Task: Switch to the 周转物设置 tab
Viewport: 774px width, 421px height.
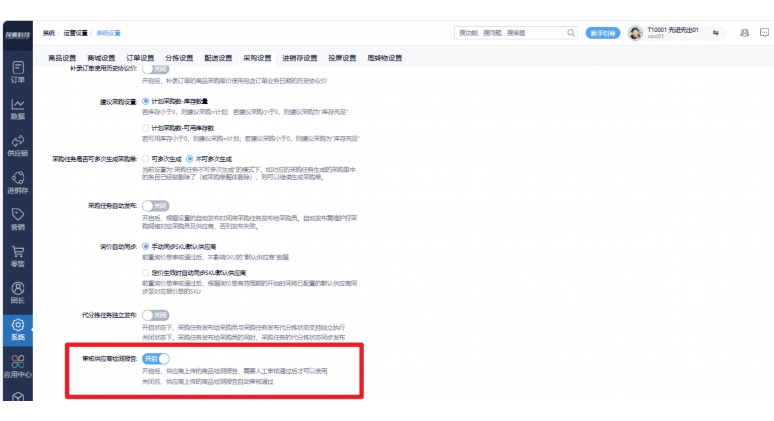Action: point(385,58)
